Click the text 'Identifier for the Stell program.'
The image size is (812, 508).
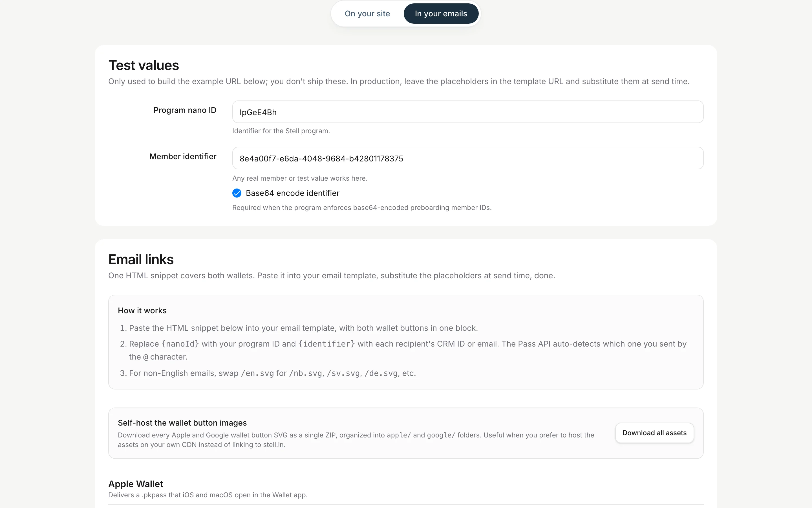click(281, 131)
